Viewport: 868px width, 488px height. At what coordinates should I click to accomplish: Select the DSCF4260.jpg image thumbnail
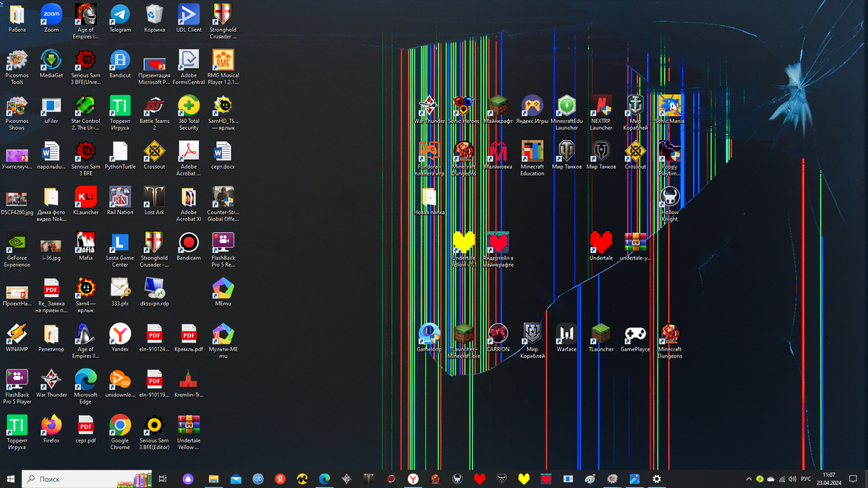click(17, 201)
